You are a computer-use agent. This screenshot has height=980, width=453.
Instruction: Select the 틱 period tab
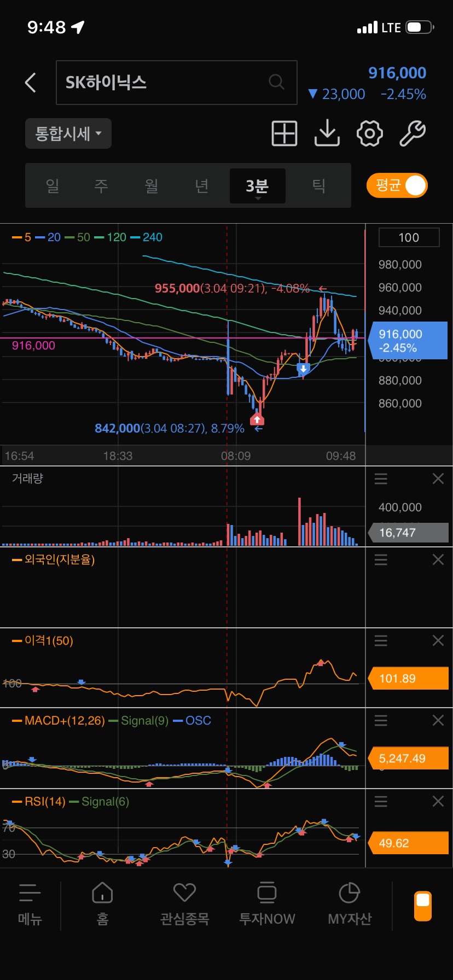click(x=318, y=186)
